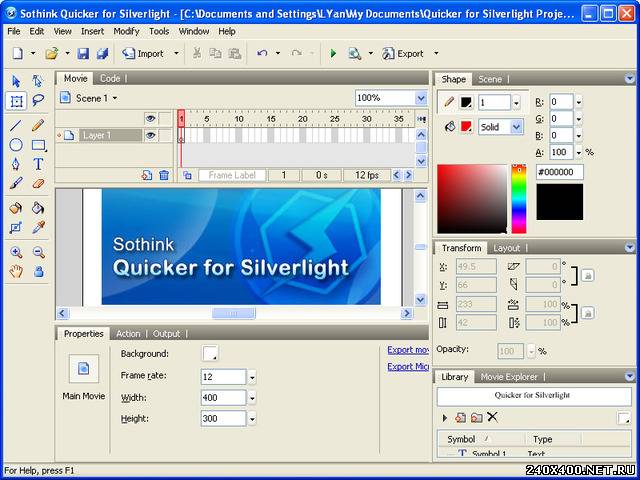Image resolution: width=640 pixels, height=480 pixels.
Task: Toggle Layer 1 visibility eye
Action: coord(150,136)
